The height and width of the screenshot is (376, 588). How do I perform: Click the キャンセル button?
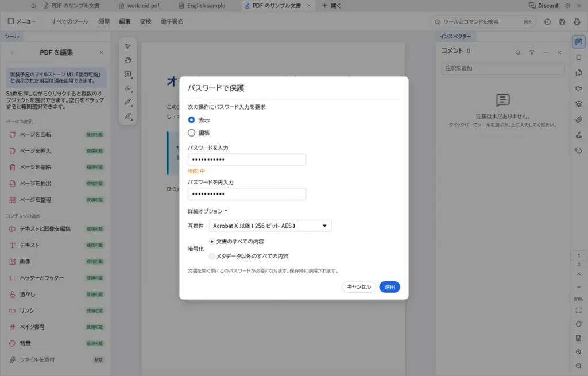coord(358,287)
